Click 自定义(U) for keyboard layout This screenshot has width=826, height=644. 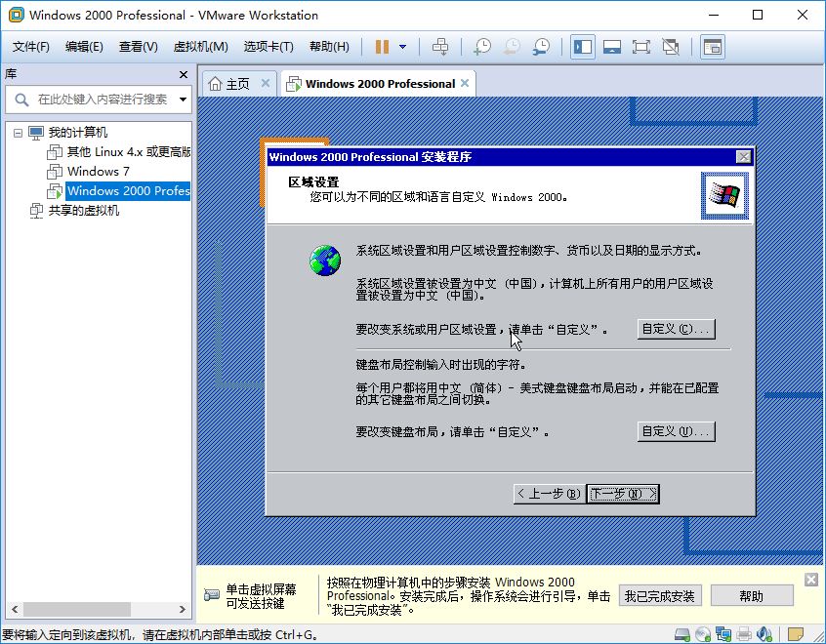click(x=676, y=431)
